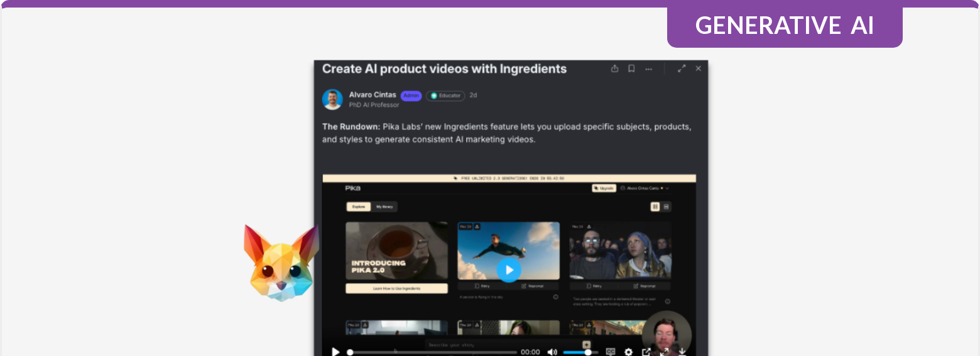Open the Introducing Pika 2.0 thumbnail
This screenshot has height=356, width=980.
[x=396, y=251]
